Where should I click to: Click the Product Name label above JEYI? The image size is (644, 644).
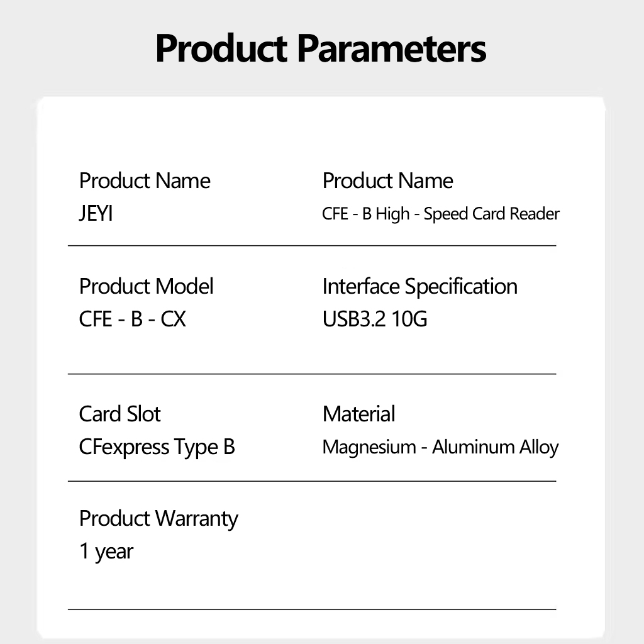(145, 181)
